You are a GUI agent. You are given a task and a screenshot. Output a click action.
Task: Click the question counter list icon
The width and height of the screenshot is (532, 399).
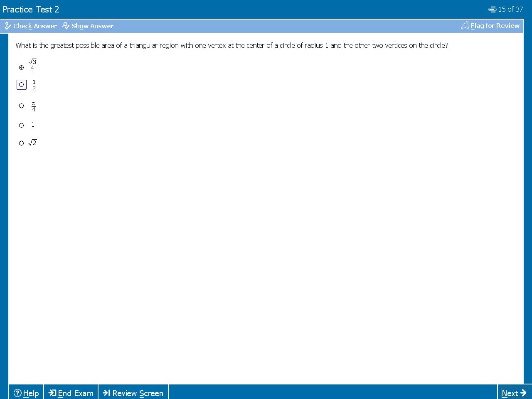click(492, 9)
